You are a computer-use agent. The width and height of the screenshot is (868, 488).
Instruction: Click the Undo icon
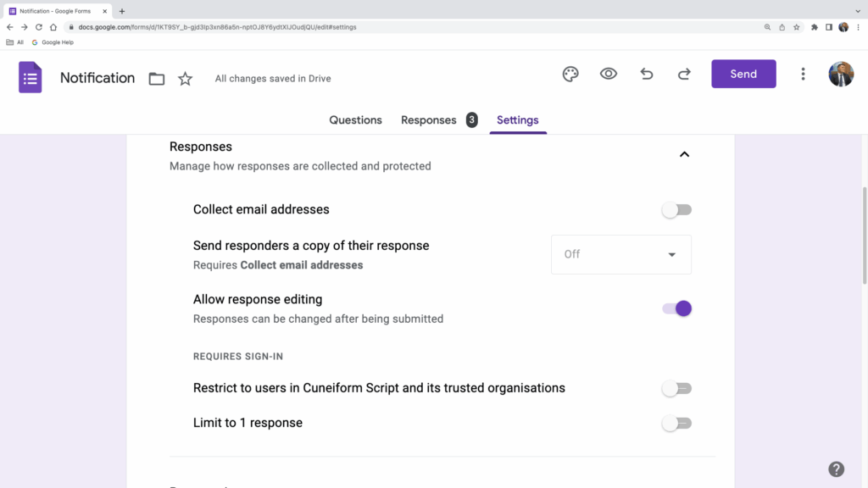pyautogui.click(x=646, y=74)
